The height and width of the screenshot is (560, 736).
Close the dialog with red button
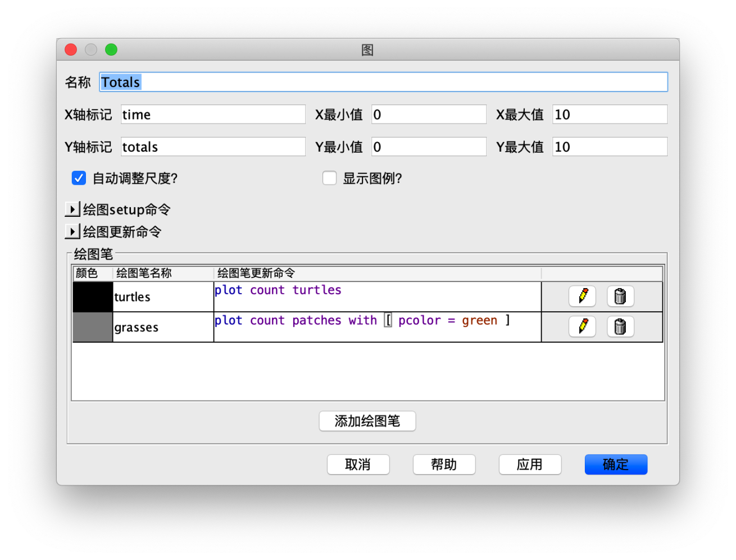click(71, 49)
